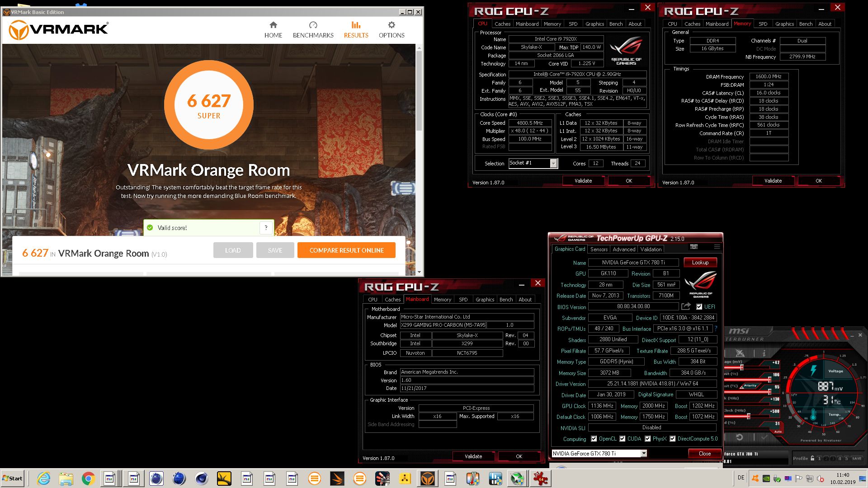Click the taskbar clock showing 11:40

click(842, 479)
